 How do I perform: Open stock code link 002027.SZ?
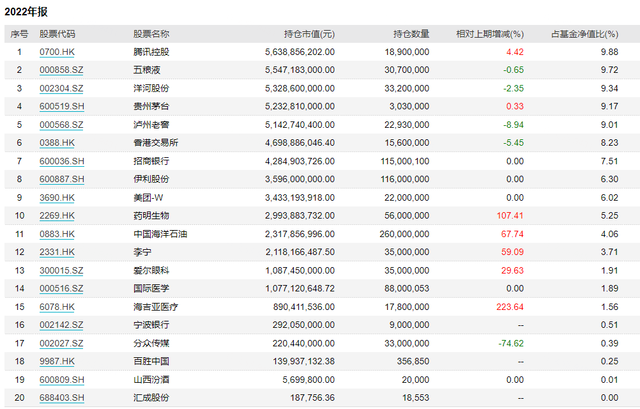[61, 343]
